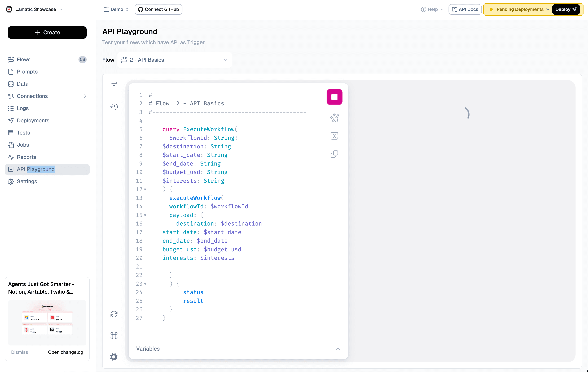
Task: Click the Connect GitHub button
Action: point(158,9)
